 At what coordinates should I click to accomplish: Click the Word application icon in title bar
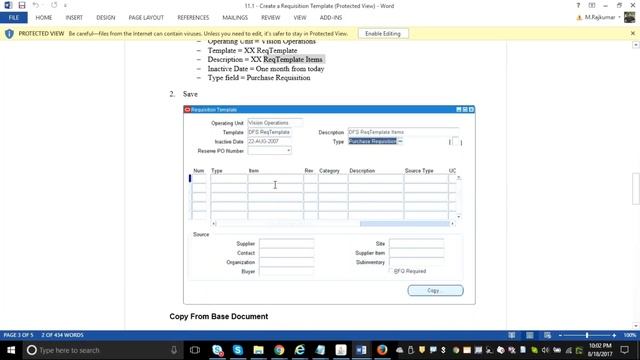tap(8, 5)
